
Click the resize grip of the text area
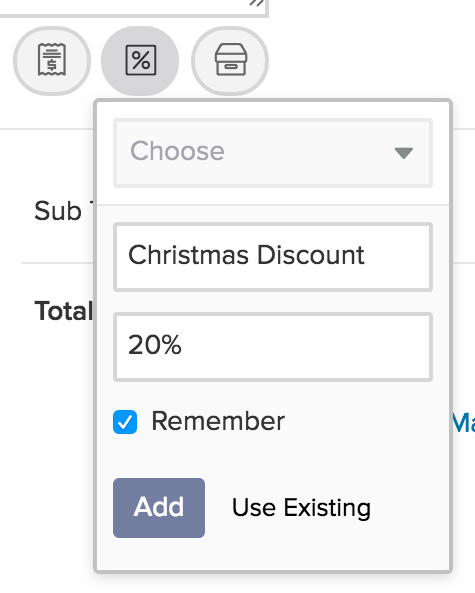[x=257, y=3]
